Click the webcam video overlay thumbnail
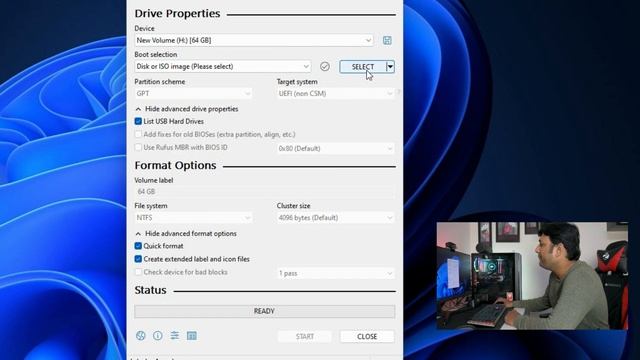This screenshot has width=640, height=360. 532,276
